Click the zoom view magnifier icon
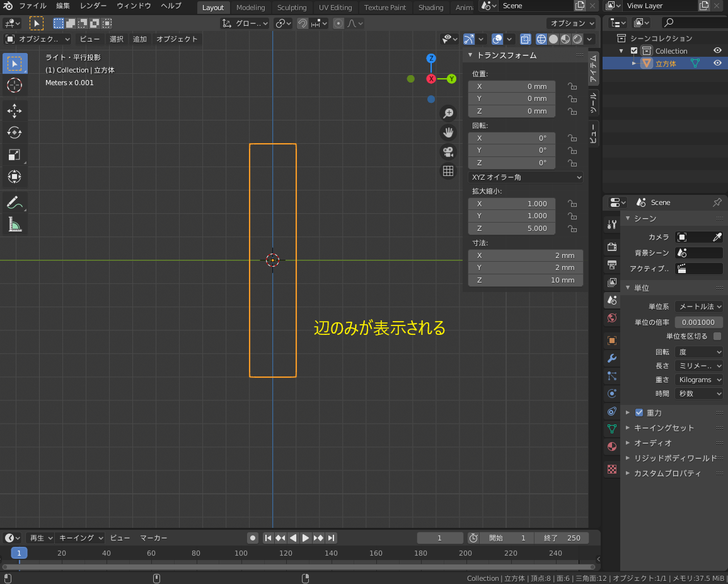 (448, 114)
